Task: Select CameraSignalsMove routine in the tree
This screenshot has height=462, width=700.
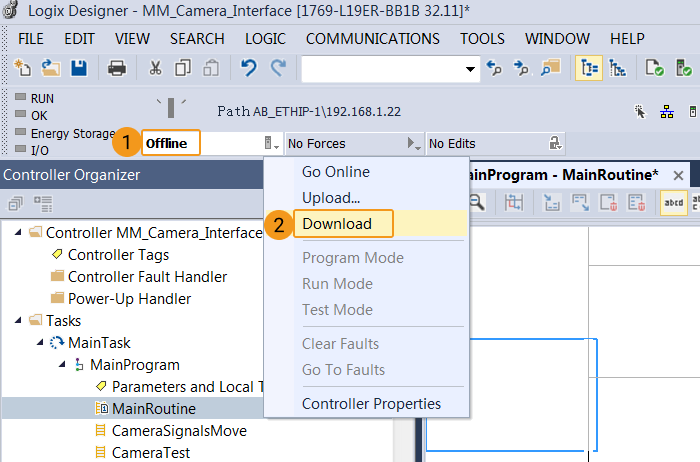Action: pyautogui.click(x=179, y=431)
